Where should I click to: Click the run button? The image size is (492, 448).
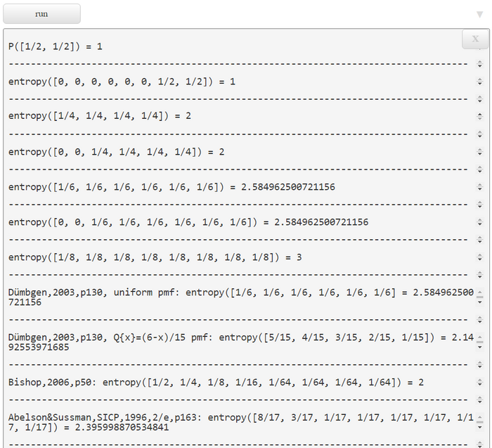point(41,14)
